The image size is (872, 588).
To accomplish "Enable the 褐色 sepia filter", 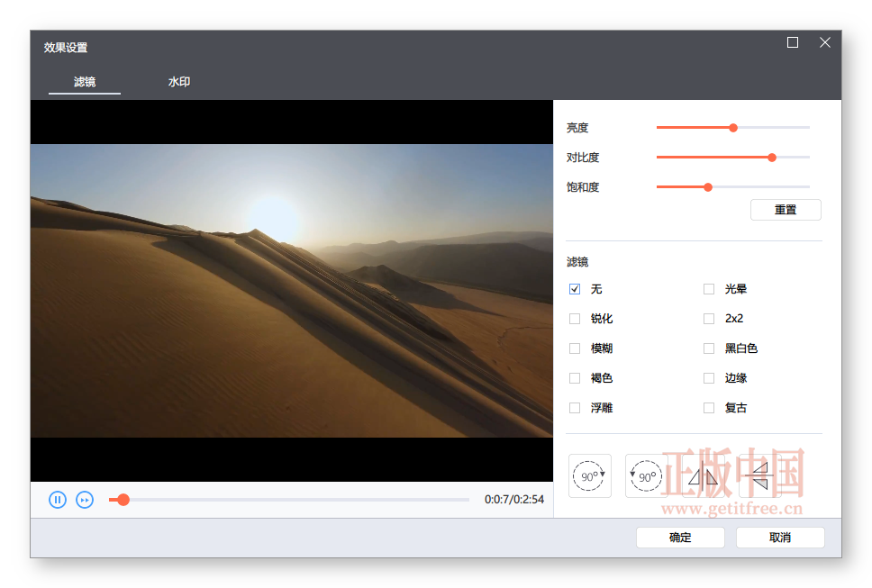I will click(575, 378).
